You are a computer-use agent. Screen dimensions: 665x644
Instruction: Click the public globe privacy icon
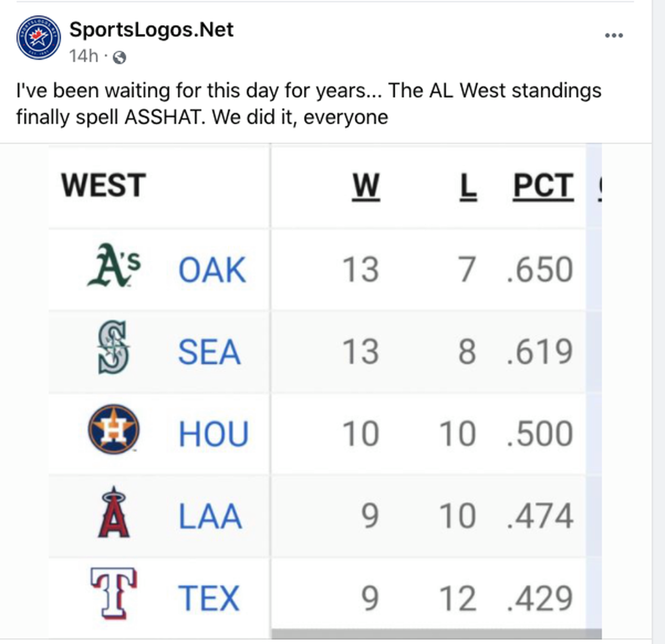tap(119, 57)
